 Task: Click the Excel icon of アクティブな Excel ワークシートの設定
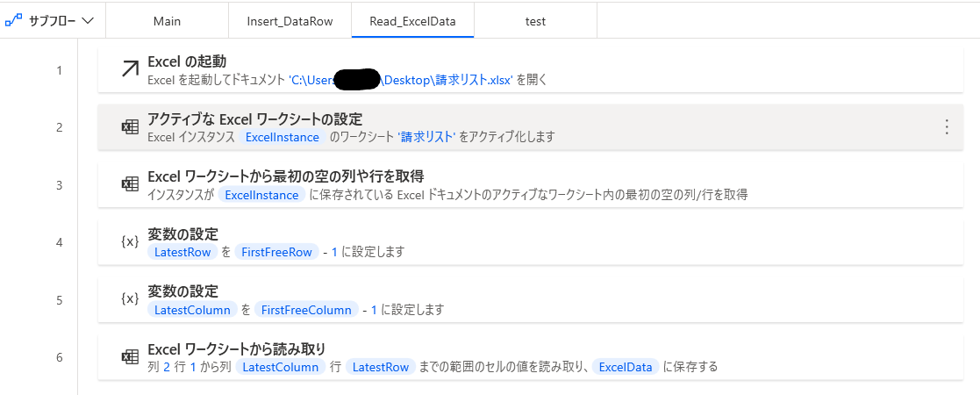click(x=129, y=127)
